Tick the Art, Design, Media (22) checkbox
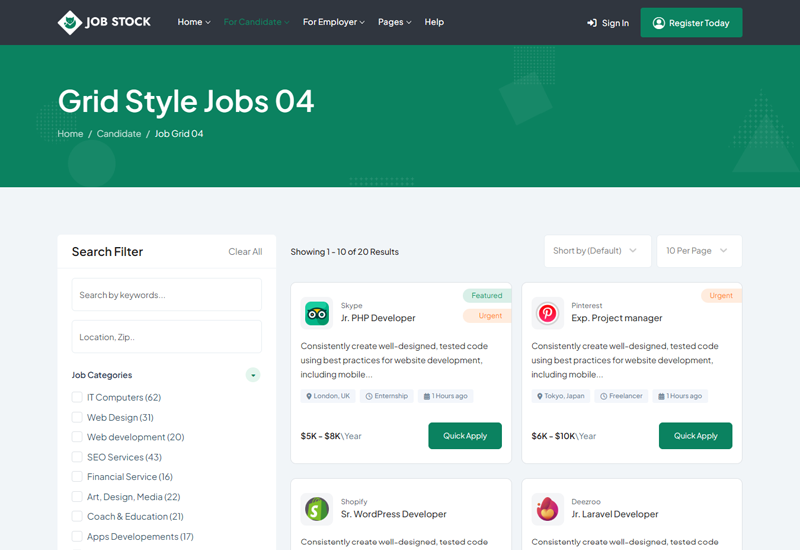Viewport: 800px width, 550px height. 77,496
